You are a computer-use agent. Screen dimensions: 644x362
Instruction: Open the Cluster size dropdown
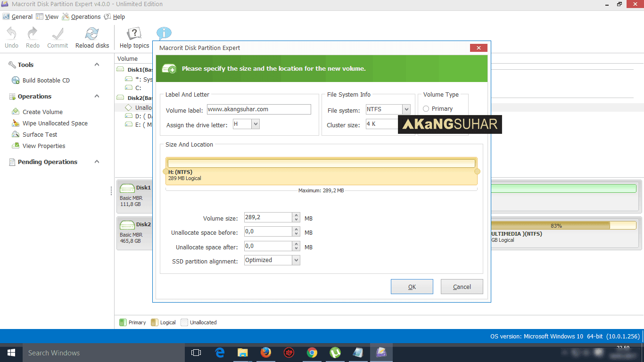pyautogui.click(x=382, y=124)
